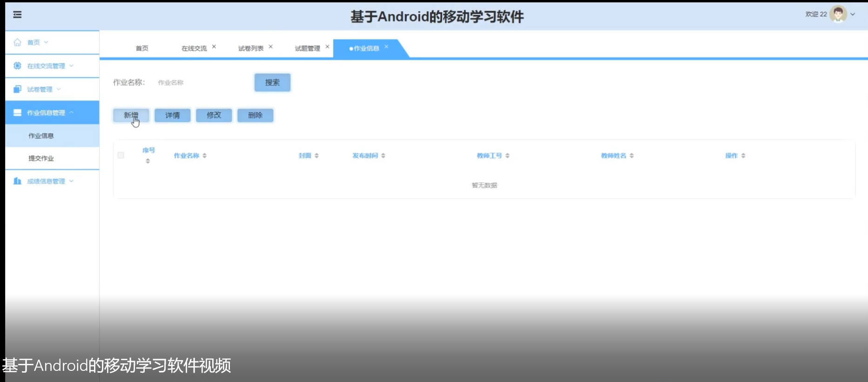868x382 pixels.
Task: Close the 试卷列表 tab
Action: (270, 47)
